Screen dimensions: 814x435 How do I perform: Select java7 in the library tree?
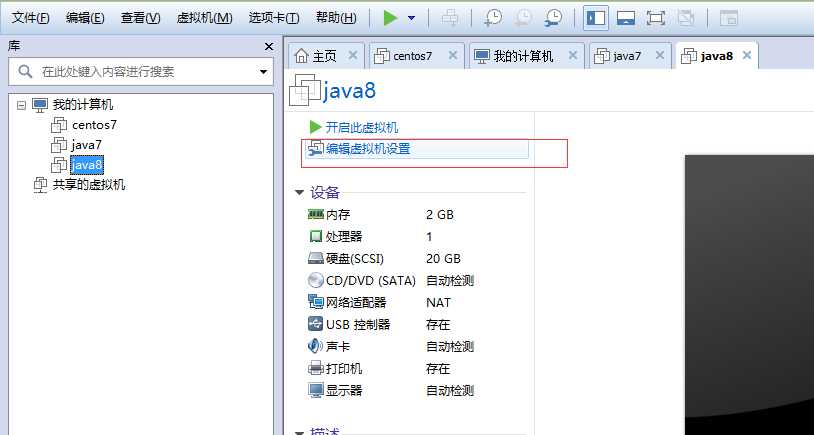click(x=87, y=145)
